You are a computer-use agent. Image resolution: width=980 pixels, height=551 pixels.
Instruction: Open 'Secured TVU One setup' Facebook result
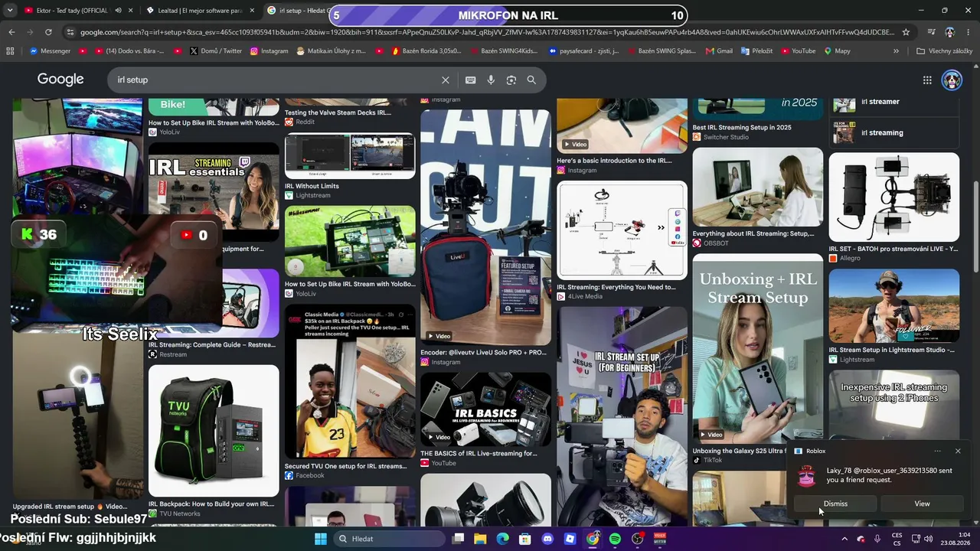point(350,393)
